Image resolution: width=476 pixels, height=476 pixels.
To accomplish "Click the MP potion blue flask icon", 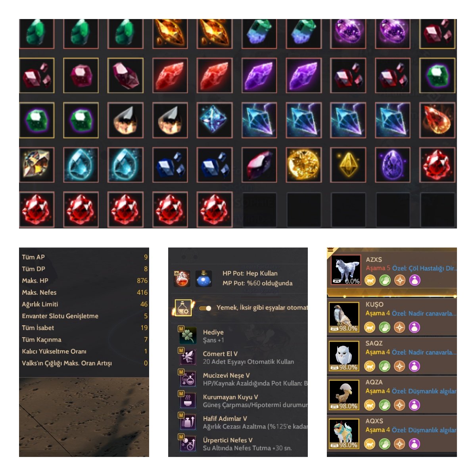I will (204, 278).
